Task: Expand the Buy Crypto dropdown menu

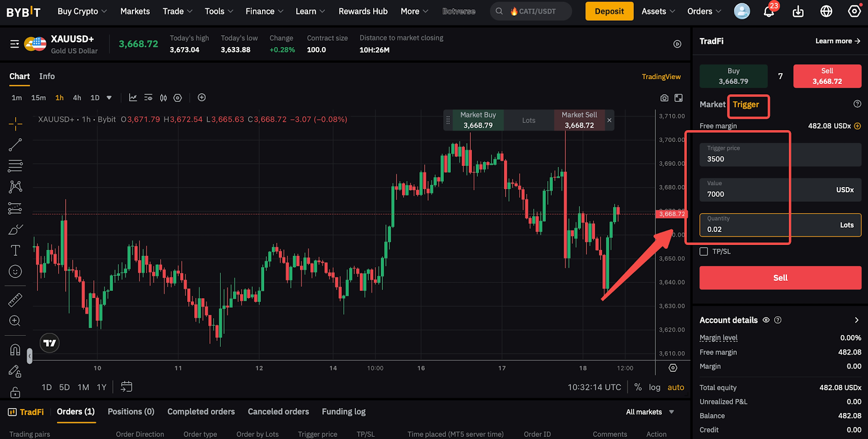Action: tap(82, 11)
